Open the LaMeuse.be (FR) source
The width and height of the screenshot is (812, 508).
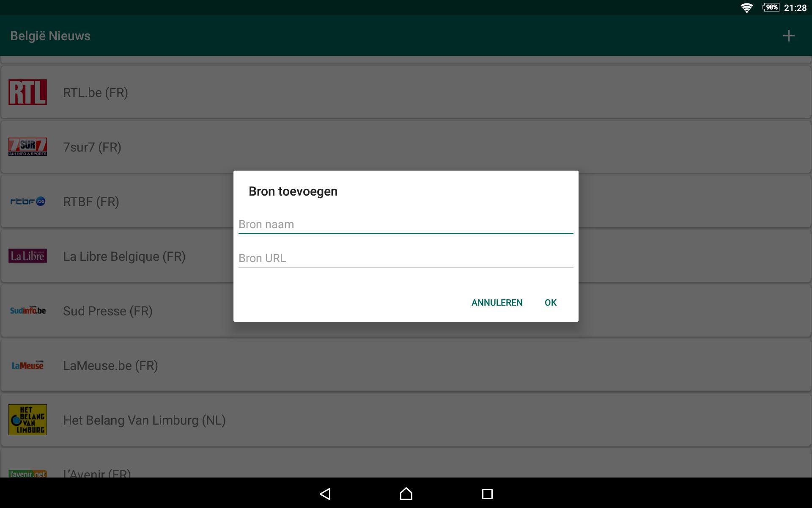[x=110, y=366]
